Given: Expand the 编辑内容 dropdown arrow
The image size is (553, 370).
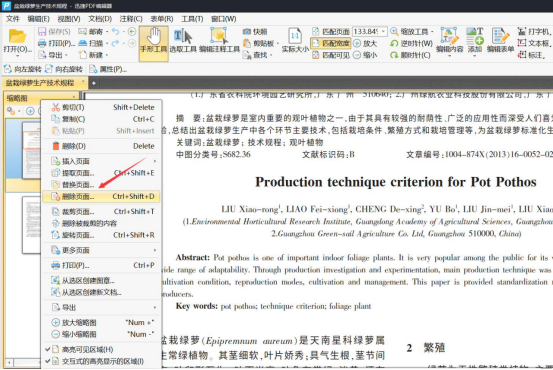Looking at the screenshot, I should [x=449, y=56].
